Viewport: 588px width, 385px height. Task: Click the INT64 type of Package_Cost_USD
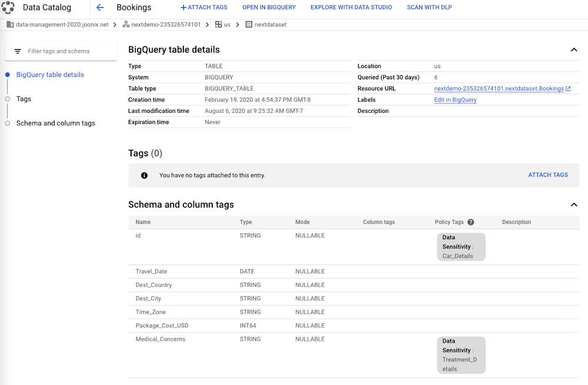point(248,326)
